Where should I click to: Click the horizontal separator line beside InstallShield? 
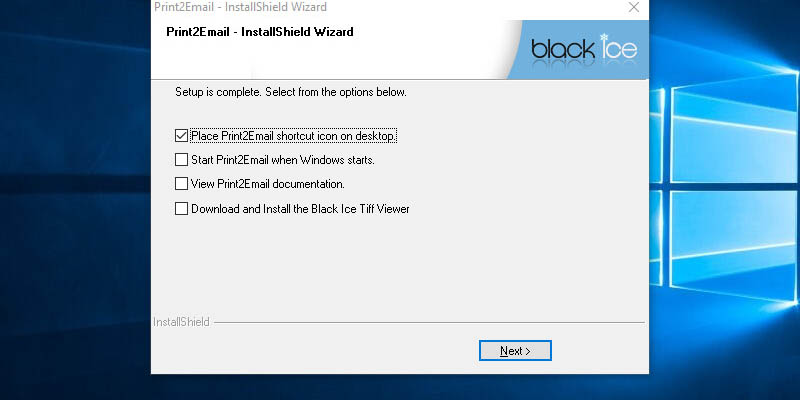[430, 323]
